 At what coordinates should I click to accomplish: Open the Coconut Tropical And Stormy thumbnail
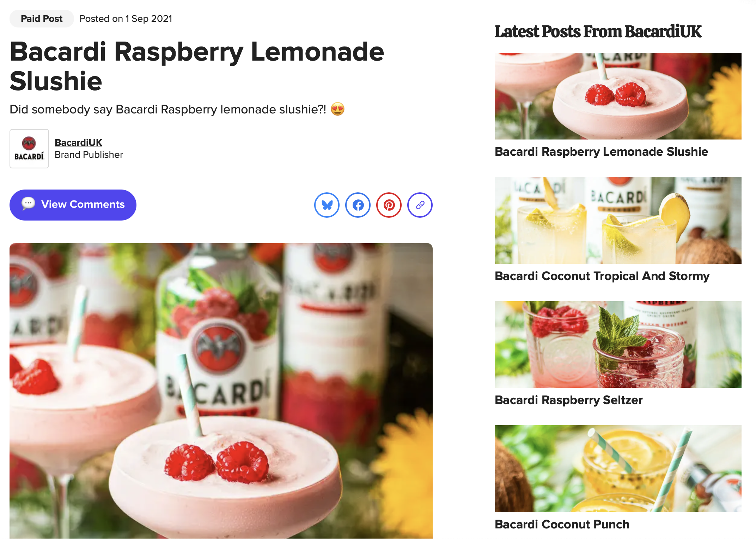(x=618, y=220)
